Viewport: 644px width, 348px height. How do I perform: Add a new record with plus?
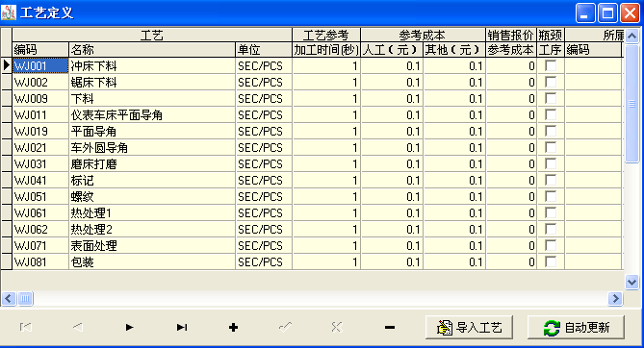point(233,327)
